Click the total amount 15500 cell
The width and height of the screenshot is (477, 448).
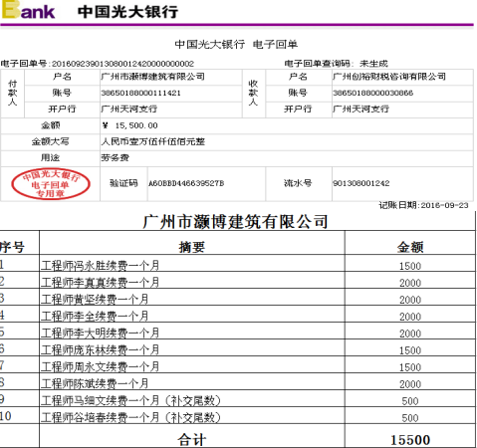tap(410, 439)
